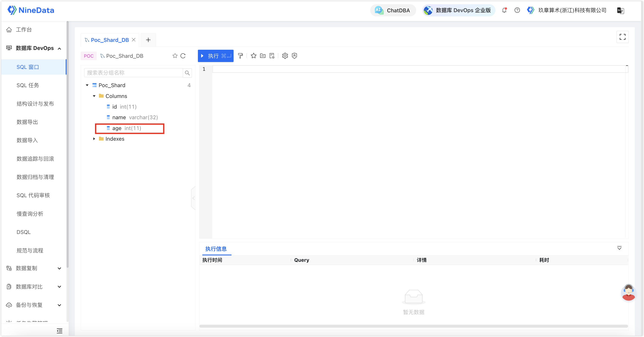Collapse the object tree panel handle
Viewport: 644px width, 337px height.
point(193,198)
